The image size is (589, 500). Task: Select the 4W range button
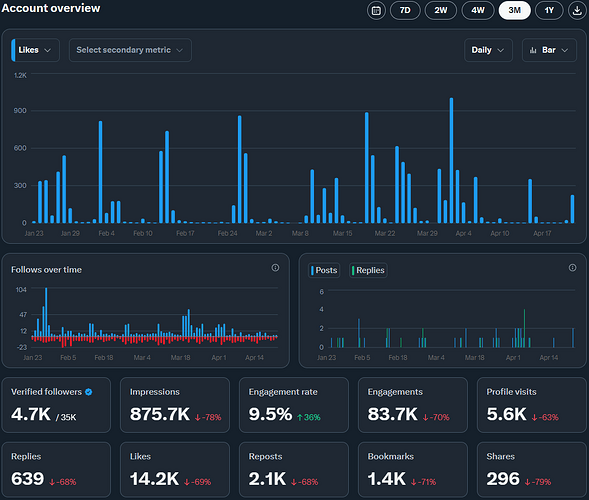[477, 11]
